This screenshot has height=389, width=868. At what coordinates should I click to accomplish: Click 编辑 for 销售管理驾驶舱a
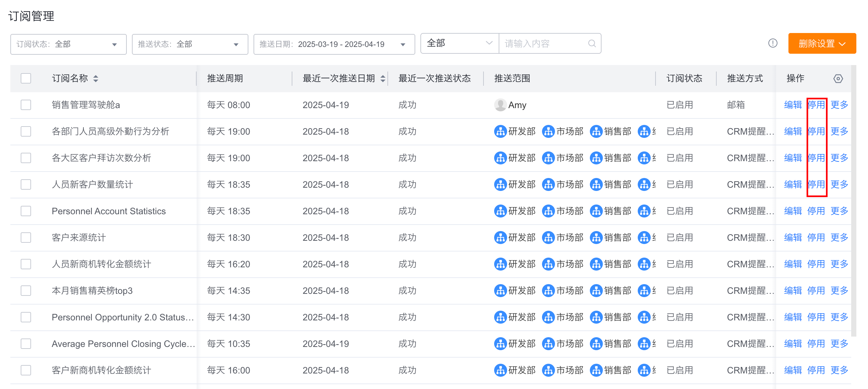[793, 105]
